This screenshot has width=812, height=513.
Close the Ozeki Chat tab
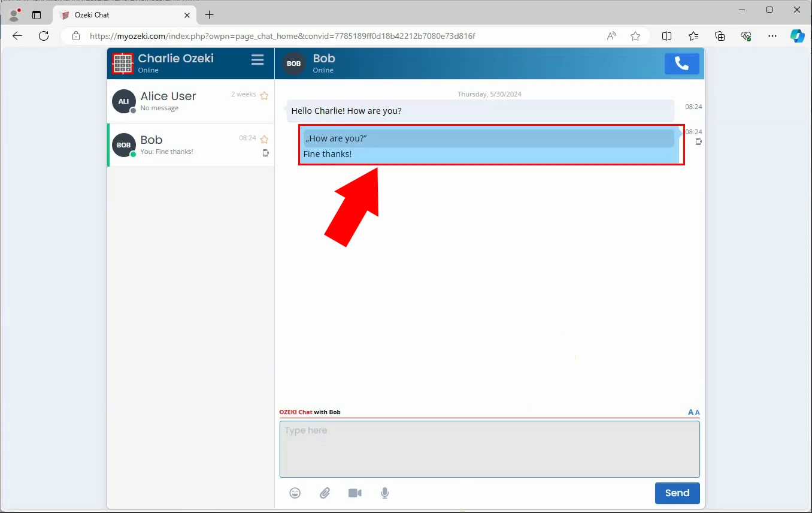tap(187, 15)
